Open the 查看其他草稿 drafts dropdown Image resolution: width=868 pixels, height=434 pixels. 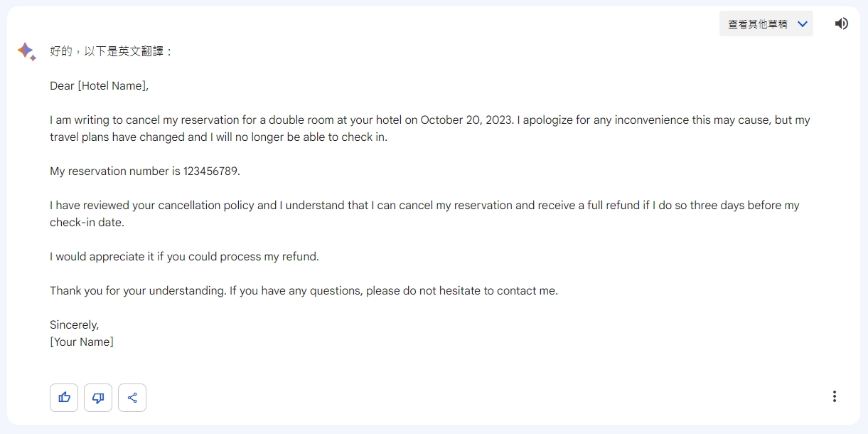[x=766, y=23]
